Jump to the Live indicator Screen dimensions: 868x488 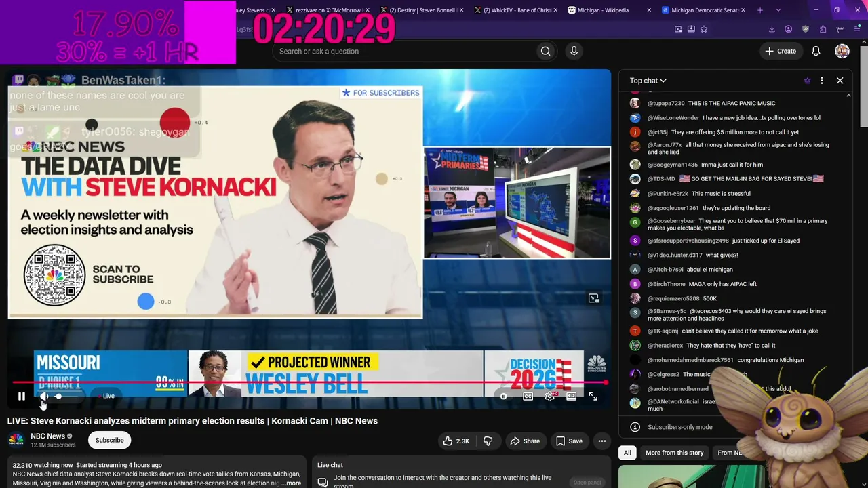107,396
